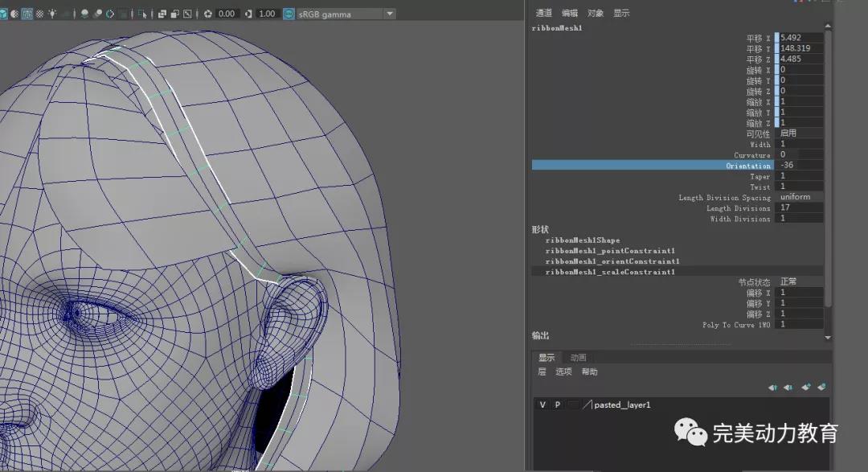Click the exposure icon beside 0.00
Image resolution: width=868 pixels, height=472 pixels.
coord(208,14)
